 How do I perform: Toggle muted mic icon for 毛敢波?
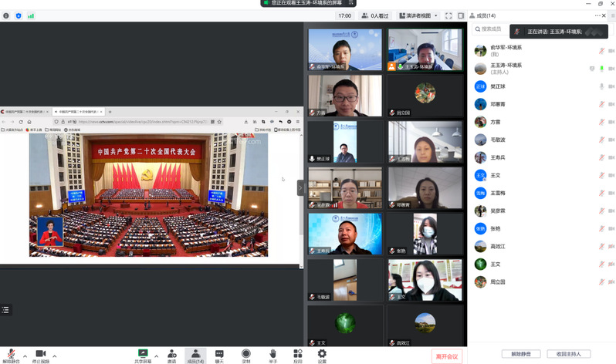pyautogui.click(x=601, y=140)
